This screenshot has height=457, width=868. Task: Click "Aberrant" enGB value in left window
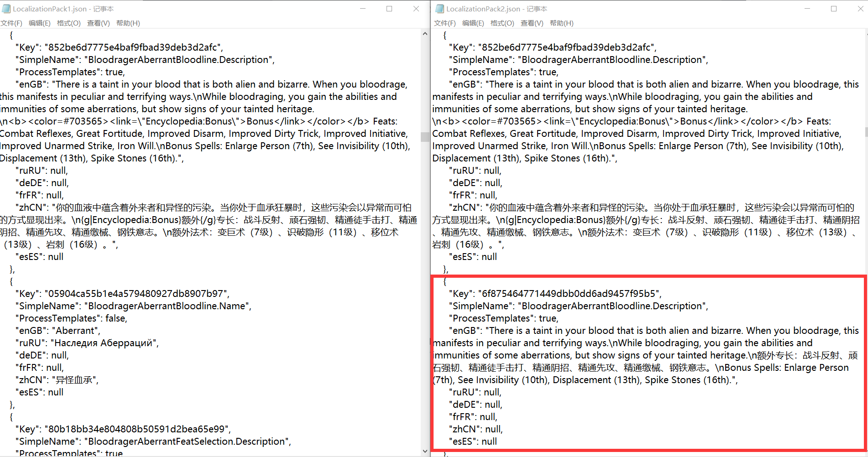coord(74,331)
